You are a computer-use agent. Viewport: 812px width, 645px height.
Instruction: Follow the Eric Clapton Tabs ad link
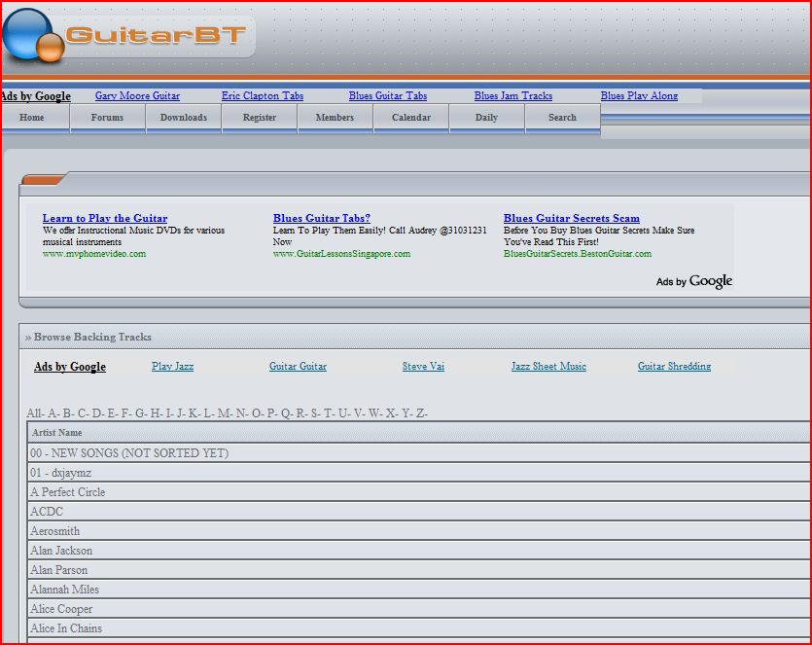click(263, 96)
